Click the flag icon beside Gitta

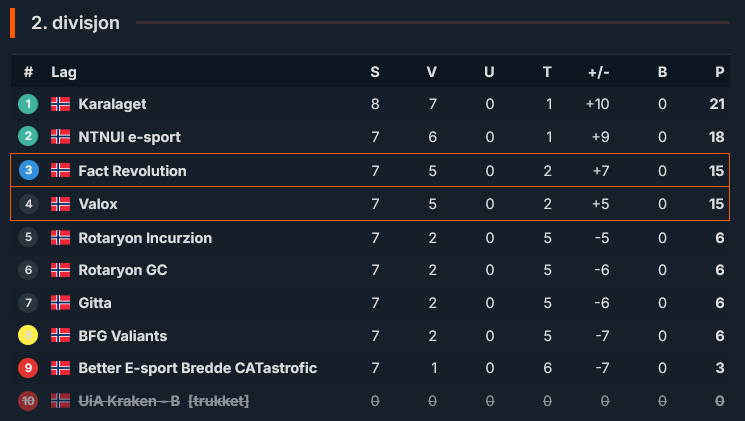[x=60, y=303]
